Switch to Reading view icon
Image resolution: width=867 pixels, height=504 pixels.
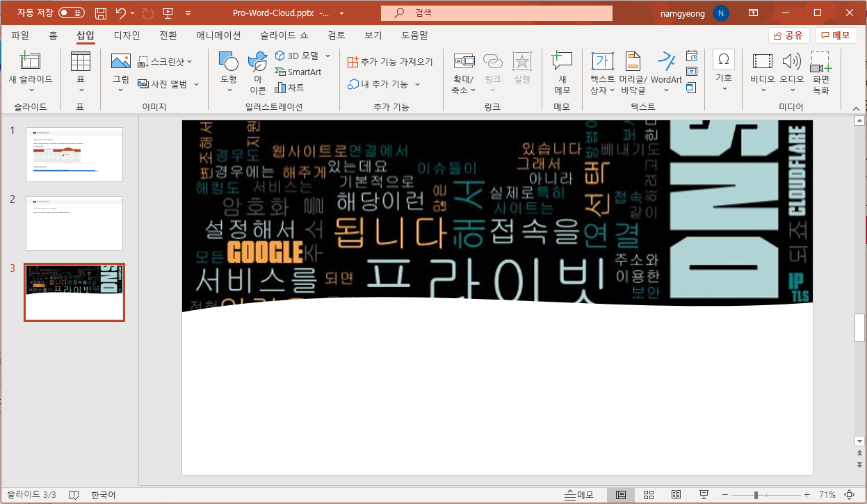676,495
